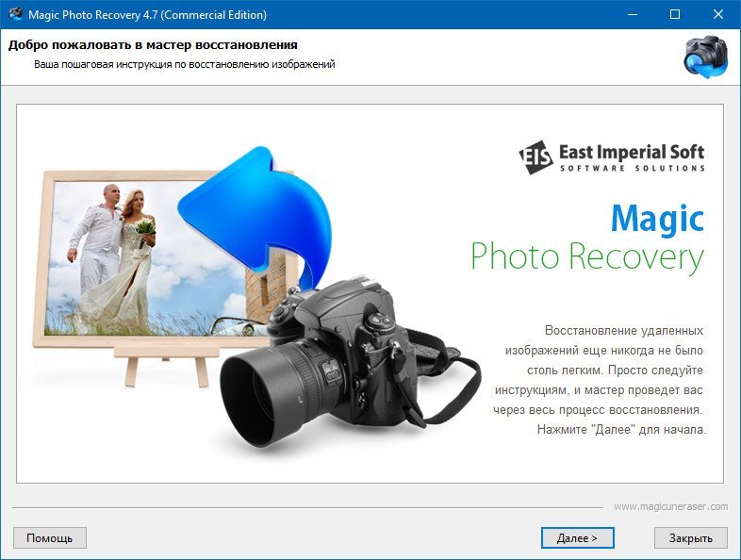Click the title bar app icon
The height and width of the screenshot is (560, 741).
coord(15,14)
